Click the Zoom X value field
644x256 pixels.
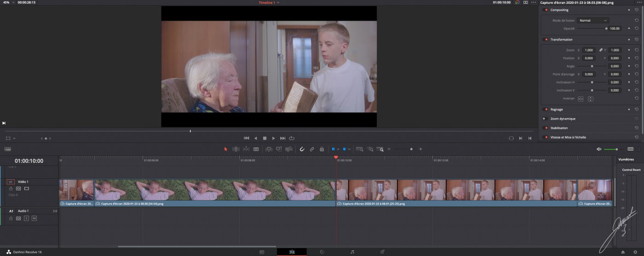pyautogui.click(x=588, y=50)
